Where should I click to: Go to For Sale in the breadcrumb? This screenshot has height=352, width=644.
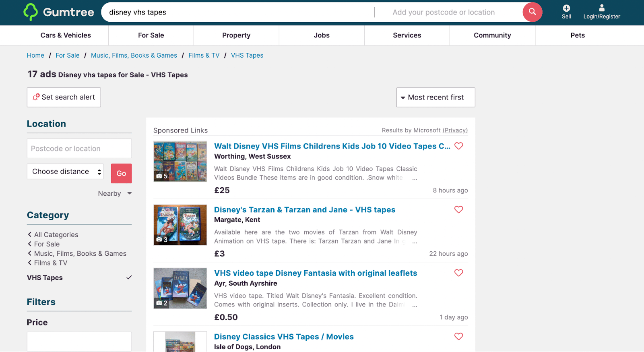coord(68,56)
